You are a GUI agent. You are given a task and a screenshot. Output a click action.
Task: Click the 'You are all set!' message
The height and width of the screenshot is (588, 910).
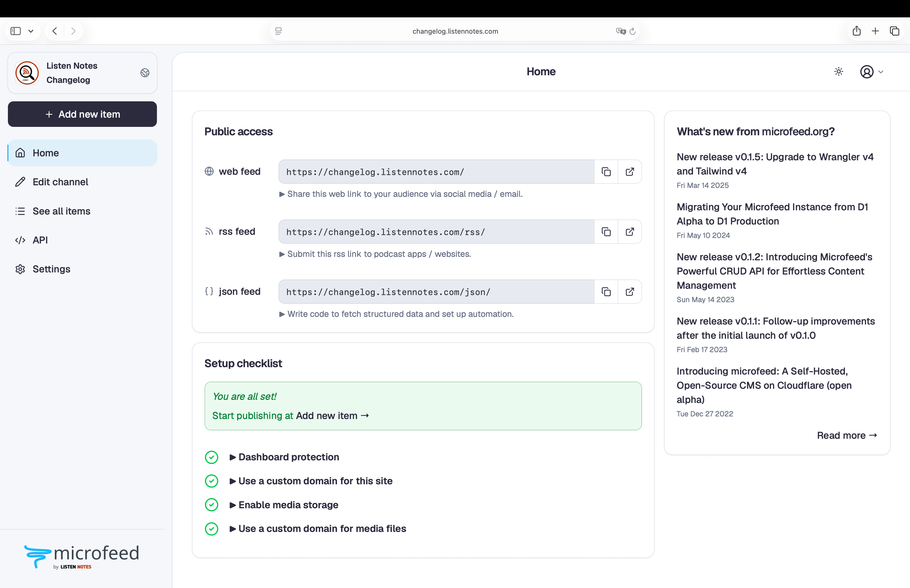[x=244, y=397]
